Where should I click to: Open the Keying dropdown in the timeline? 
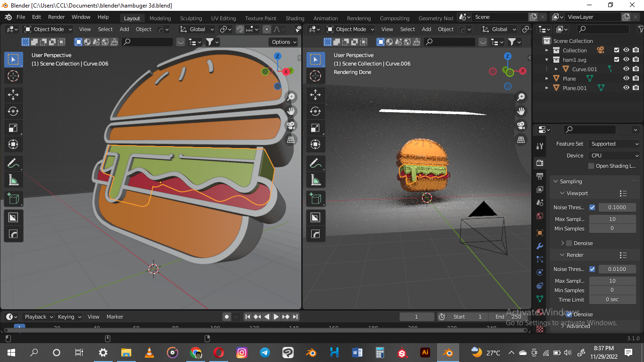(x=68, y=317)
